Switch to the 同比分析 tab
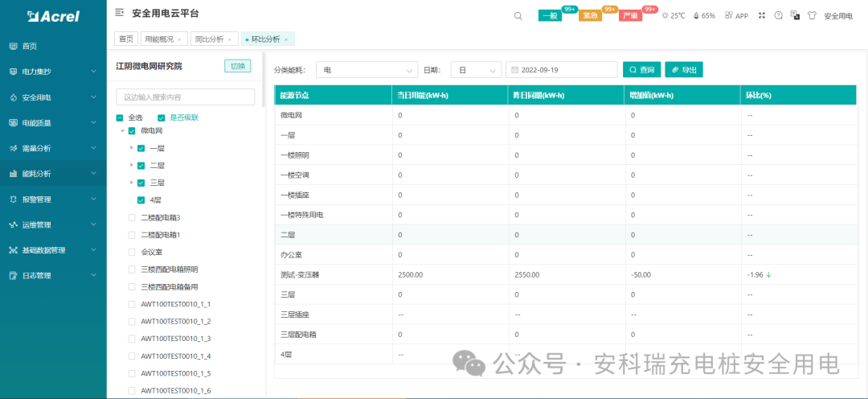This screenshot has height=399, width=868. coord(209,39)
